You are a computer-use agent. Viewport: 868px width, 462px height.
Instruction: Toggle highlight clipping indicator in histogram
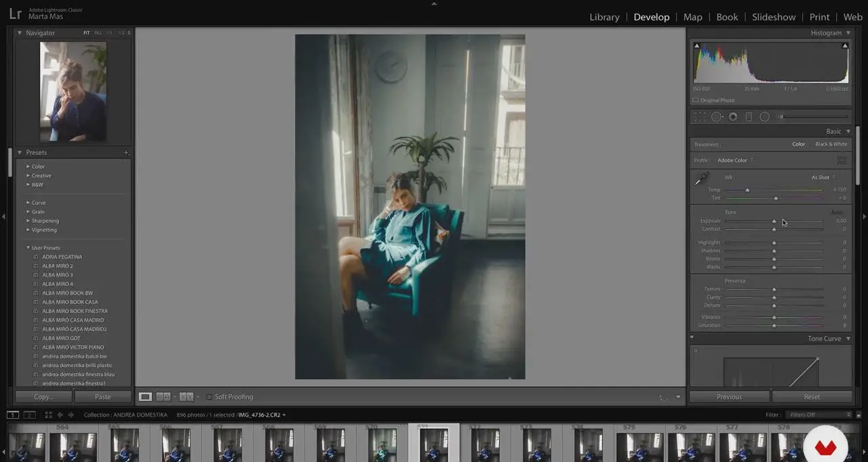click(x=844, y=46)
